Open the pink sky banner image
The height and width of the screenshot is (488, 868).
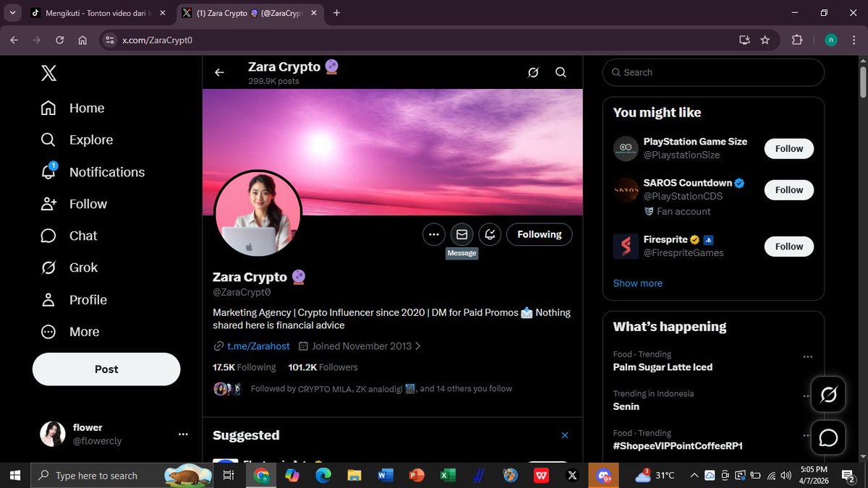(x=393, y=152)
